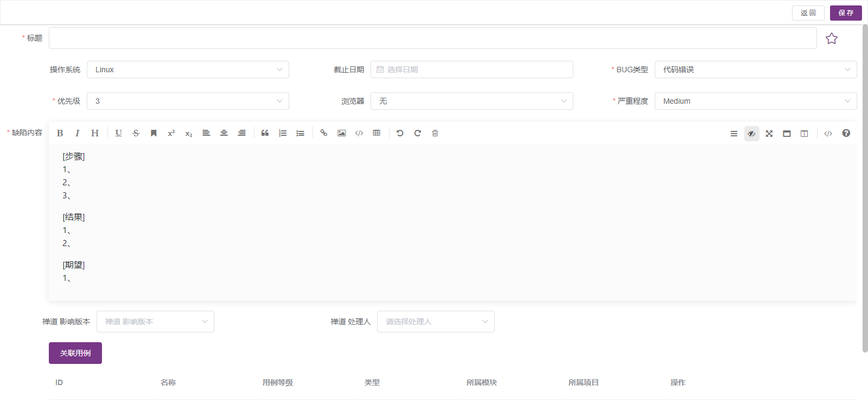Clear editor content with trash icon
Image resolution: width=868 pixels, height=409 pixels.
435,133
